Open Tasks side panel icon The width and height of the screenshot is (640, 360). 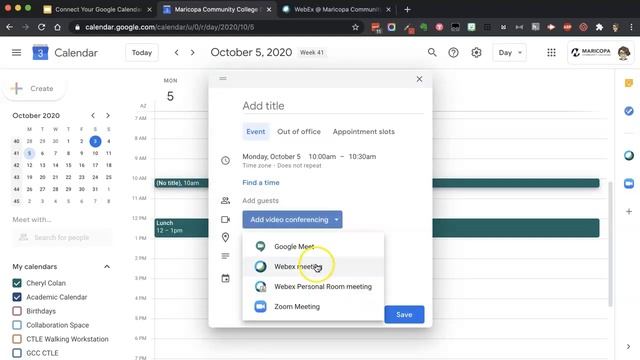[x=629, y=111]
